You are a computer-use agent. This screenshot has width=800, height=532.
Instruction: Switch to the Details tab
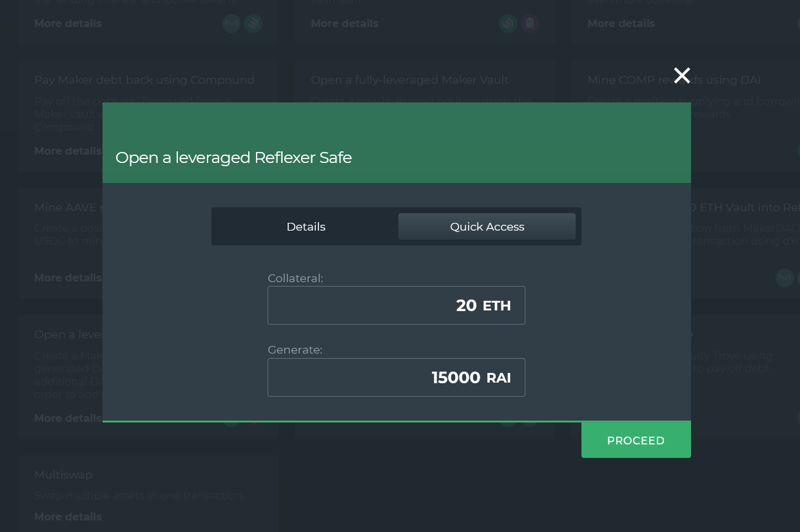point(306,227)
